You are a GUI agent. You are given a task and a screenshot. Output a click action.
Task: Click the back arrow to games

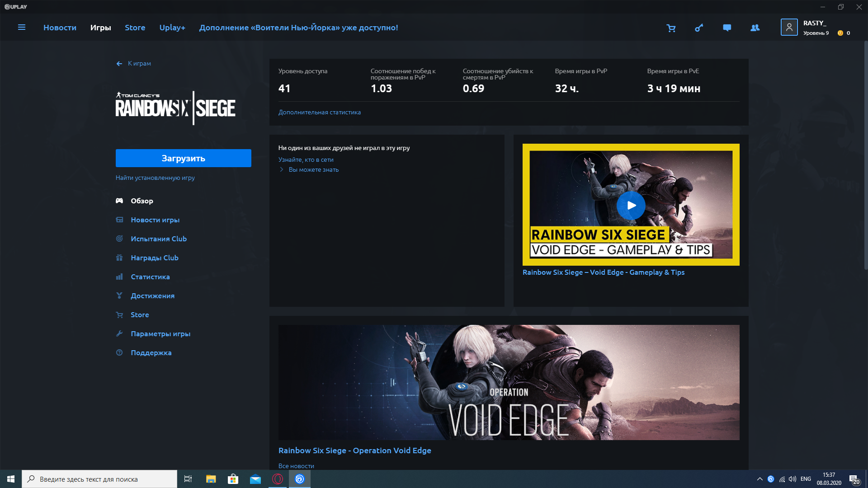(119, 64)
